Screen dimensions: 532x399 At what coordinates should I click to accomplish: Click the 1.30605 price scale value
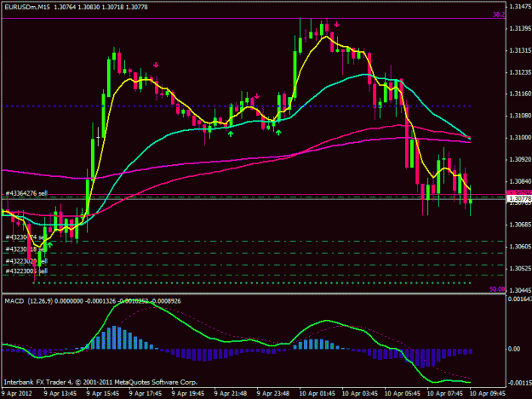click(520, 247)
